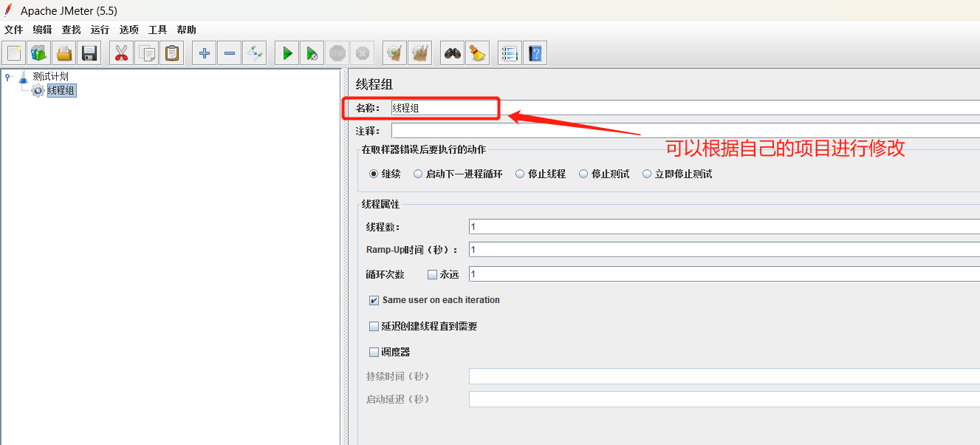
Task: Click the Cut scissors icon
Action: tap(122, 53)
